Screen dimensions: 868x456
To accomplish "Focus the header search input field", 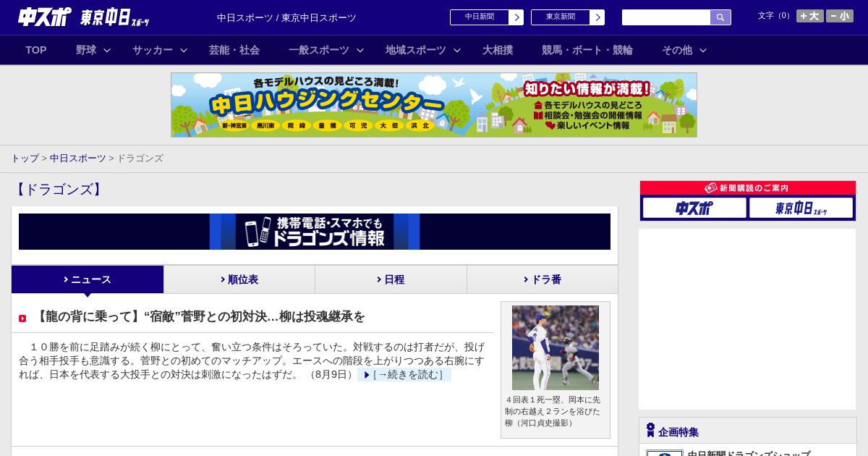I will point(666,17).
